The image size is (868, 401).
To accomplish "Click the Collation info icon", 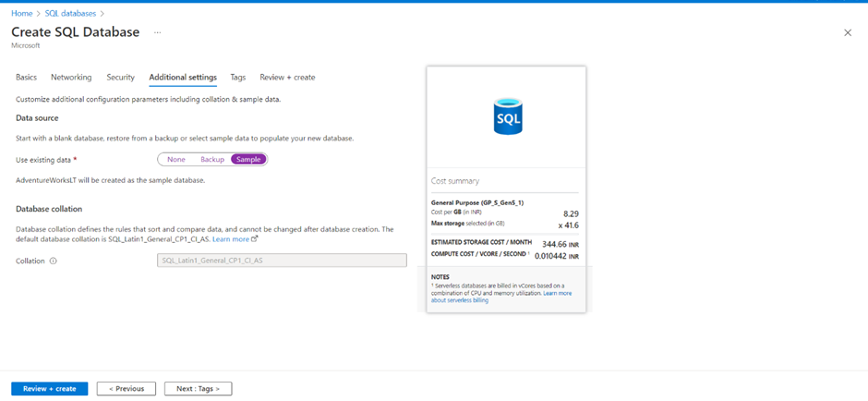I will 54,261.
